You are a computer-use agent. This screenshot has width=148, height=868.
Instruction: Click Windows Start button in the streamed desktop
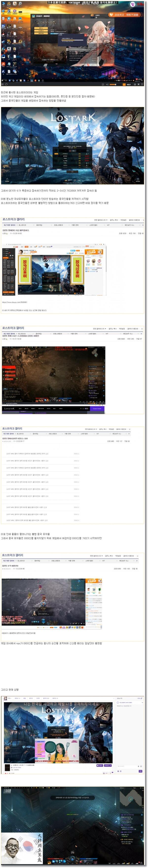(x=3, y=81)
